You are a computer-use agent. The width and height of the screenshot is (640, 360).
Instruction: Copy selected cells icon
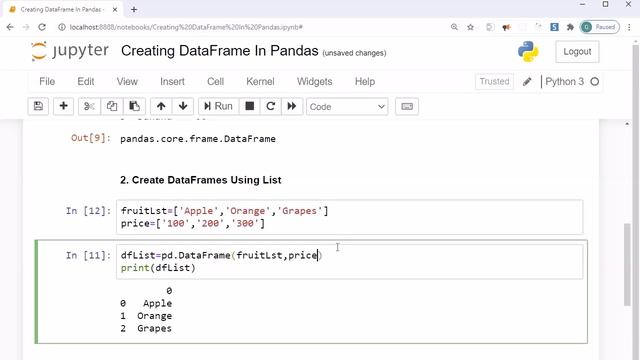(111, 107)
